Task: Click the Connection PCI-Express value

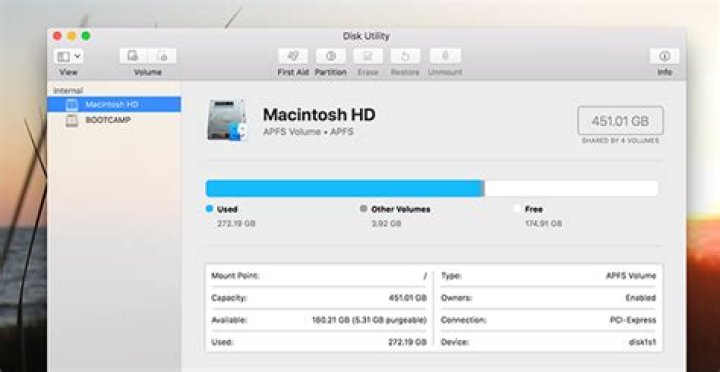Action: click(633, 320)
